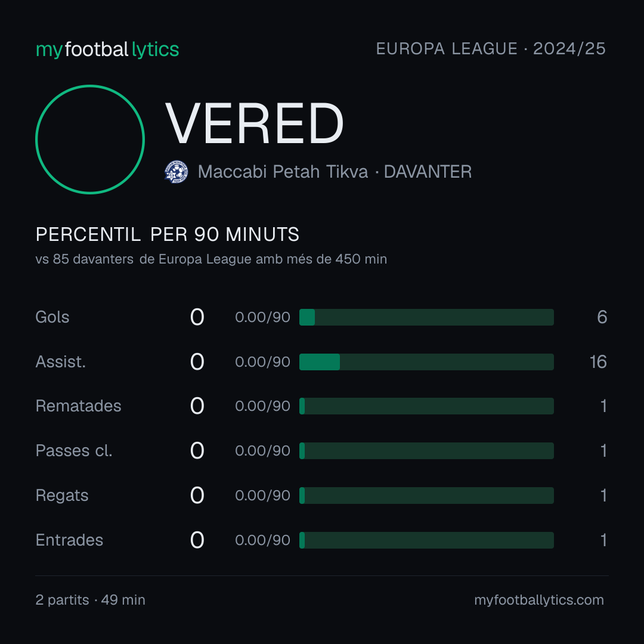Click the VERED player name heading
644x644 pixels.
[254, 123]
